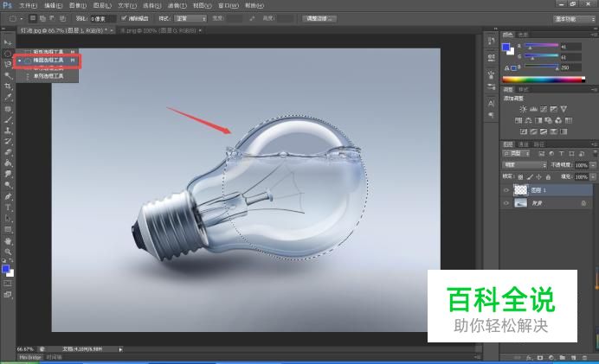Toggle the anti-alias checkbox in options bar

124,18
